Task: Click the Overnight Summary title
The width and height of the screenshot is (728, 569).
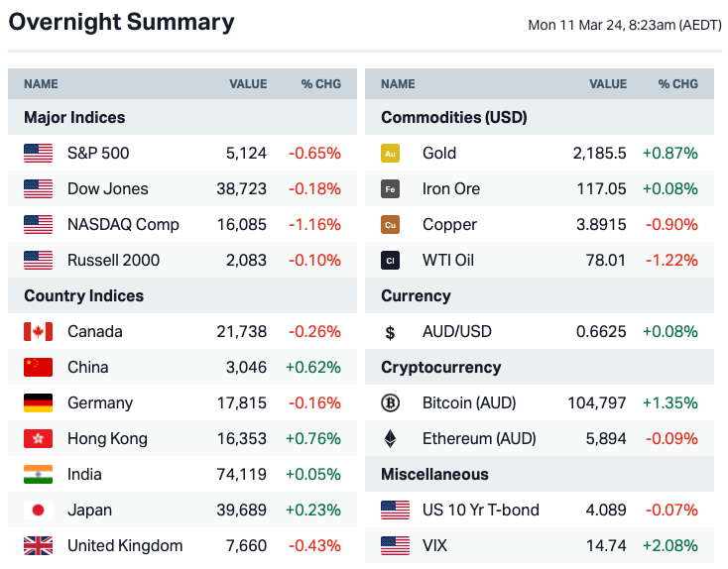Action: click(121, 23)
